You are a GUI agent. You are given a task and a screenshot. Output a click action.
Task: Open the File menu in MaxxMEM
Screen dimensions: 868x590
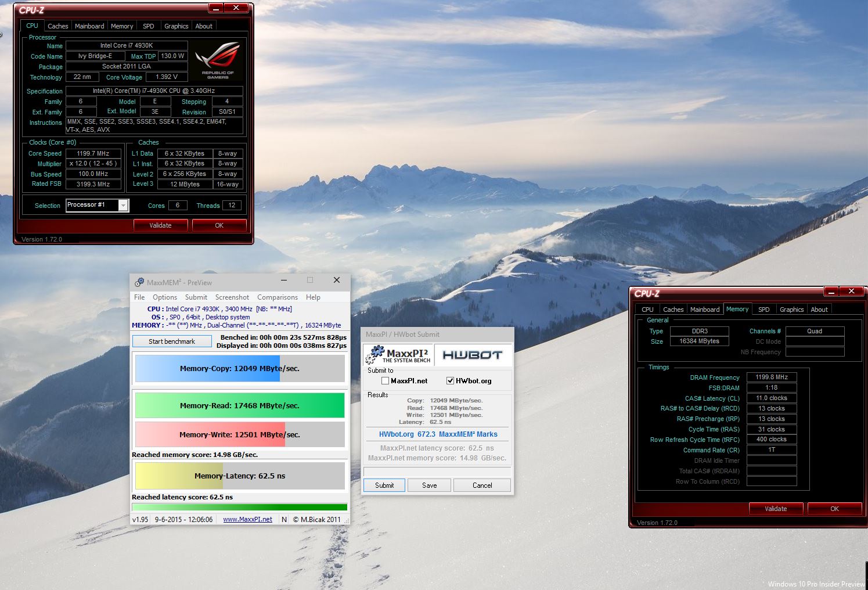click(x=139, y=297)
